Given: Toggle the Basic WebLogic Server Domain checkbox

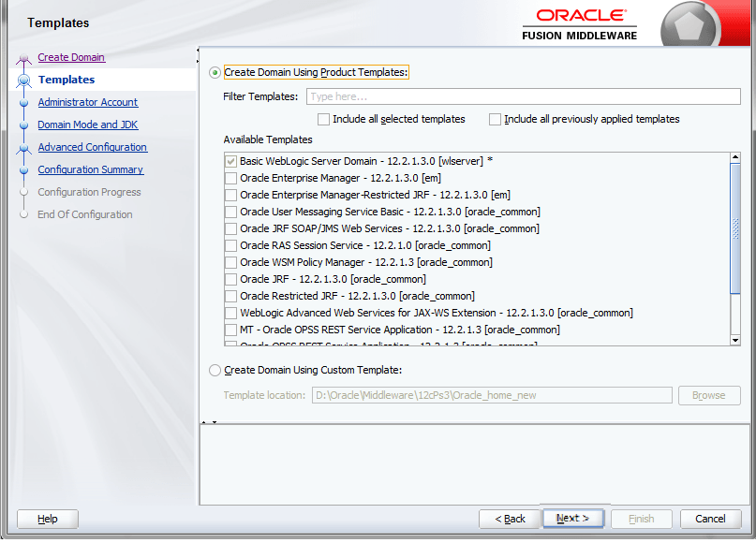Looking at the screenshot, I should (231, 161).
